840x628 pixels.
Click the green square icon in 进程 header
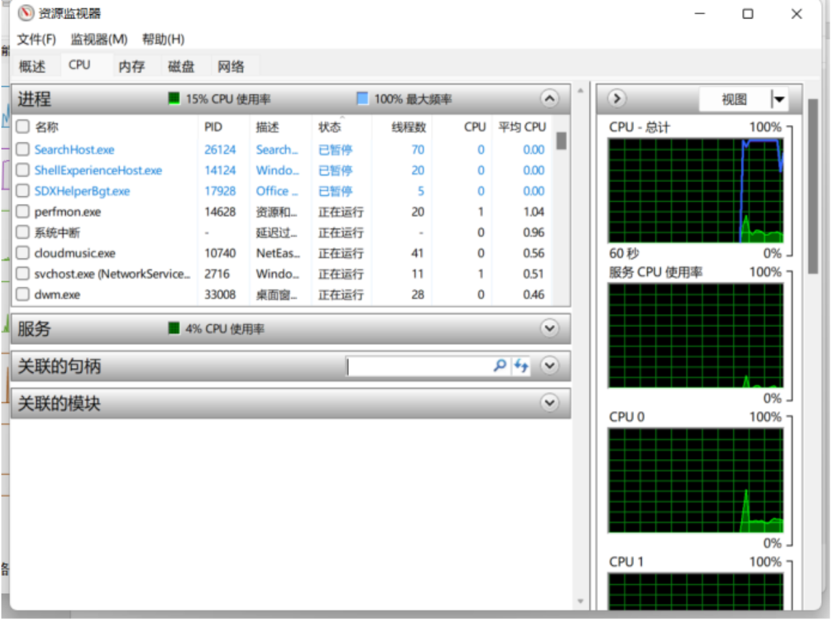174,99
